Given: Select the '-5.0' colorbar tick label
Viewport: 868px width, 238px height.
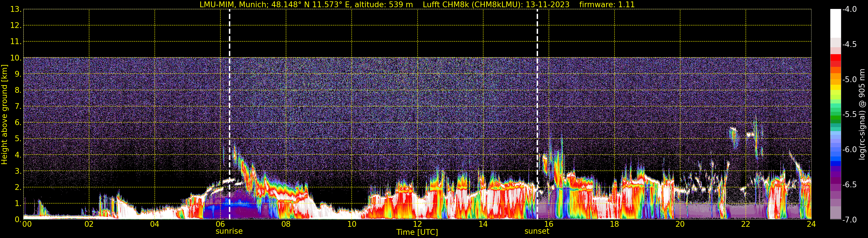Looking at the screenshot, I should (850, 79).
